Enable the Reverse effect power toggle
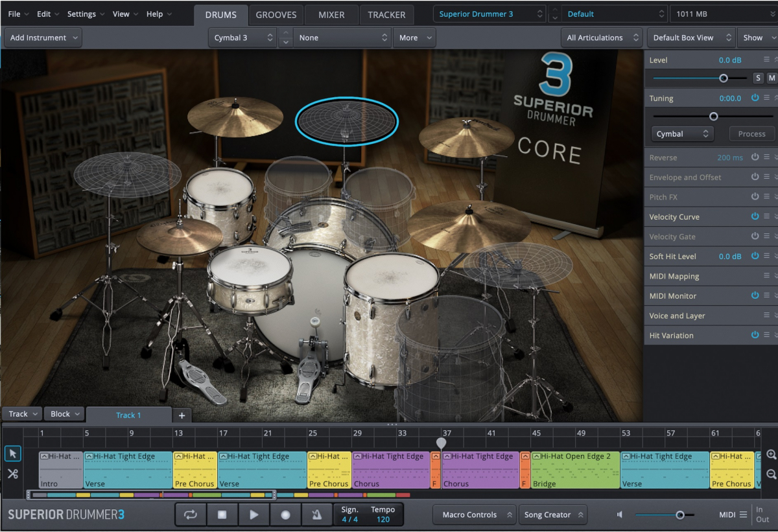This screenshot has width=778, height=532. coord(755,157)
